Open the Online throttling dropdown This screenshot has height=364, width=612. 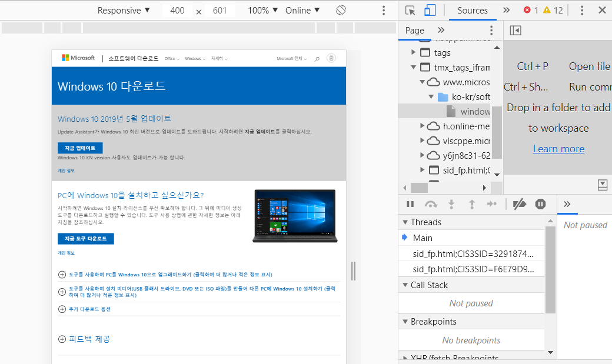[x=302, y=11]
